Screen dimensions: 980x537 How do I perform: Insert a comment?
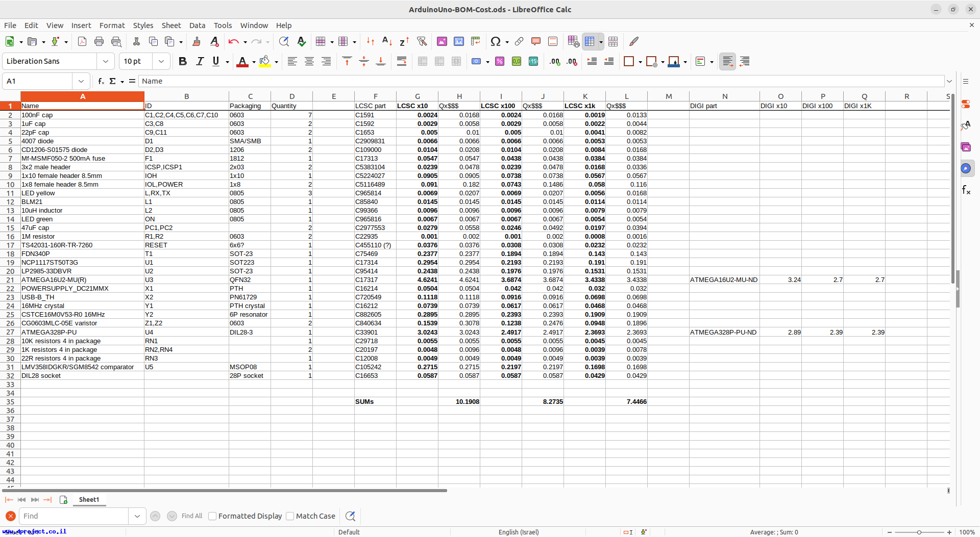(536, 42)
